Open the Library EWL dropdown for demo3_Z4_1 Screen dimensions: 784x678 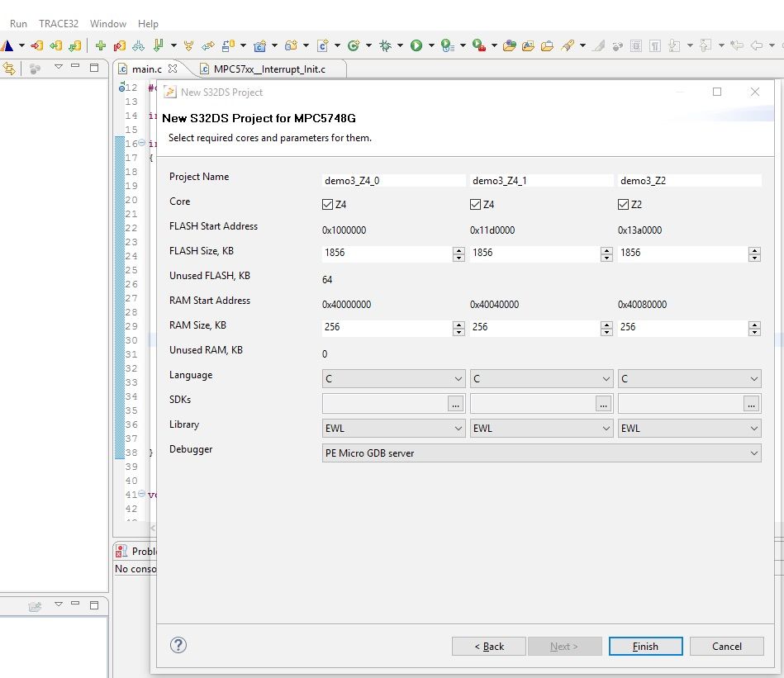(x=541, y=428)
